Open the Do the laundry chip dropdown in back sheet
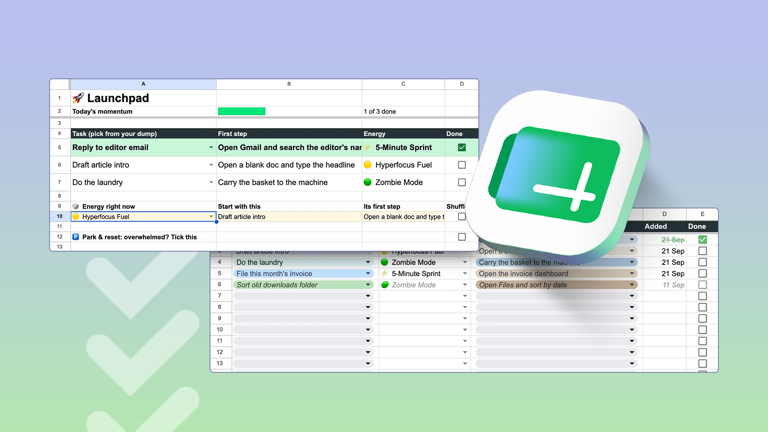 (368, 263)
